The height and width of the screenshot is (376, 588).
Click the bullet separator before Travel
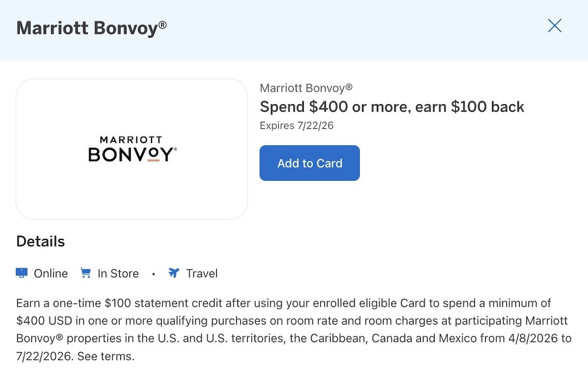(153, 274)
